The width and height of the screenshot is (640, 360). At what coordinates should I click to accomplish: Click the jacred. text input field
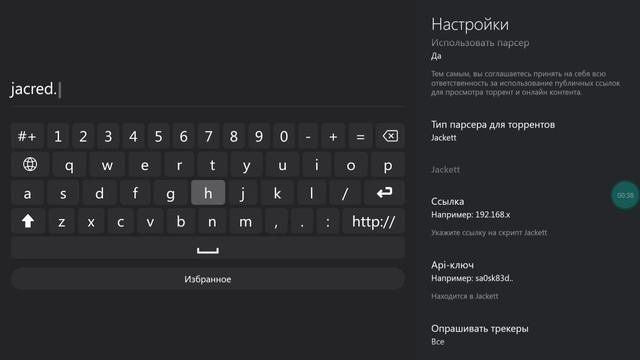pyautogui.click(x=208, y=89)
